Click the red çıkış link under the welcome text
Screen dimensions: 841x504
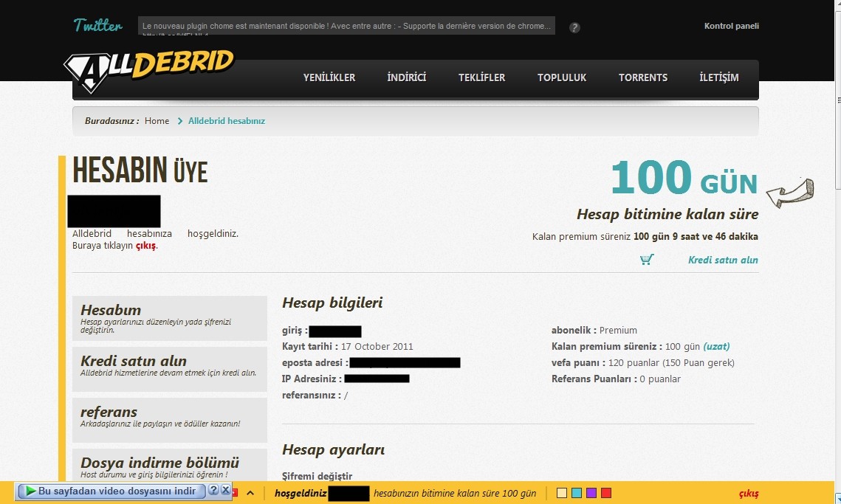(145, 246)
